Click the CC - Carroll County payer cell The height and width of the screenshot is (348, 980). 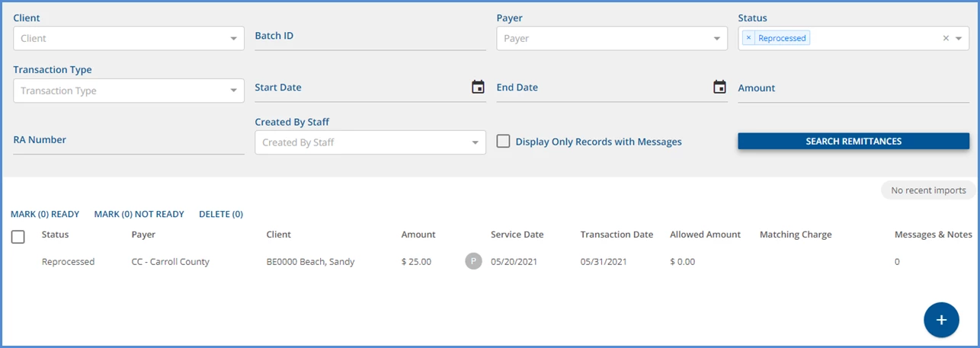point(171,261)
